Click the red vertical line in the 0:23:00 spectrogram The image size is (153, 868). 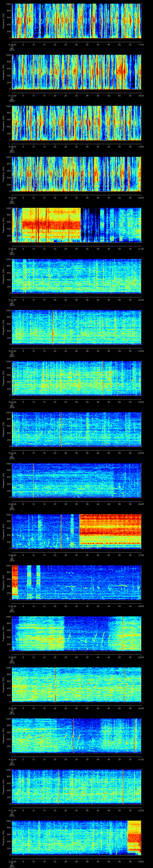(x=103, y=378)
